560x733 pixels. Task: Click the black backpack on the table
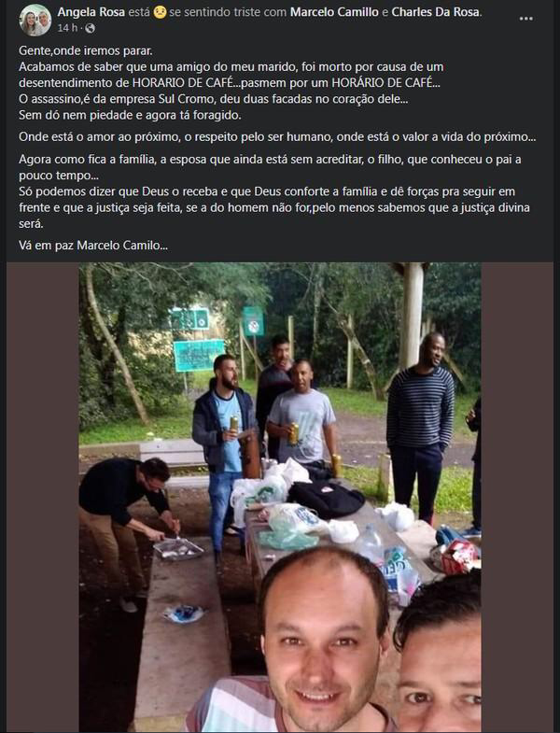click(x=326, y=500)
